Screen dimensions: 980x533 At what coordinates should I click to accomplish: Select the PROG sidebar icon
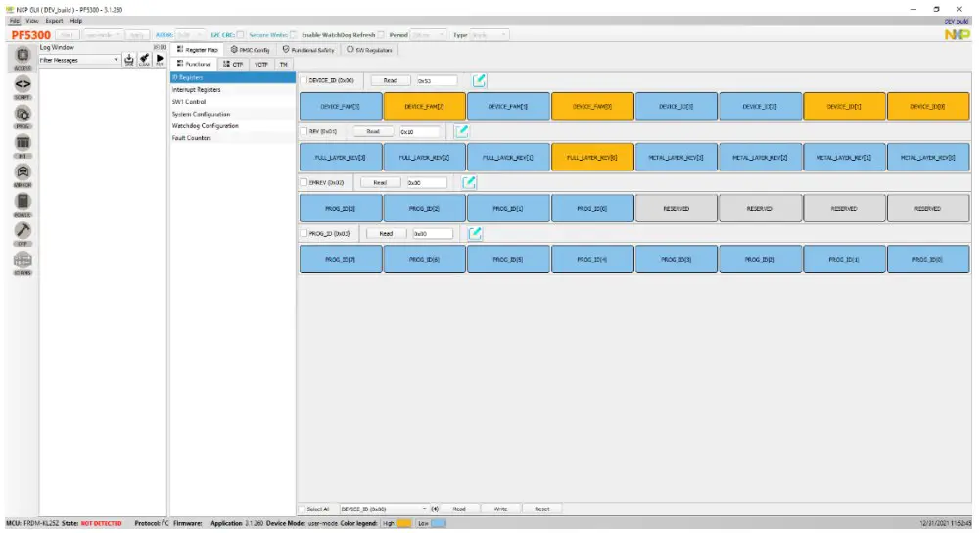click(x=23, y=116)
